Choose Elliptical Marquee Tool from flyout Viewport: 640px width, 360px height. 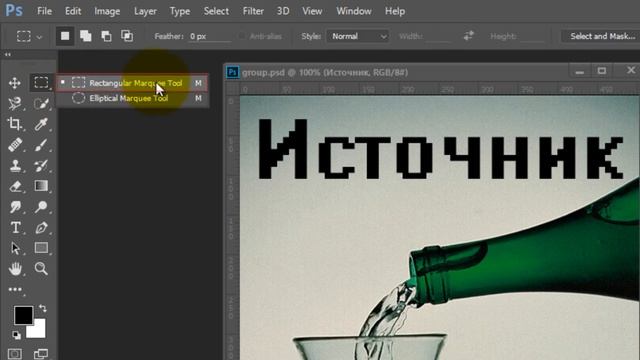(132, 98)
